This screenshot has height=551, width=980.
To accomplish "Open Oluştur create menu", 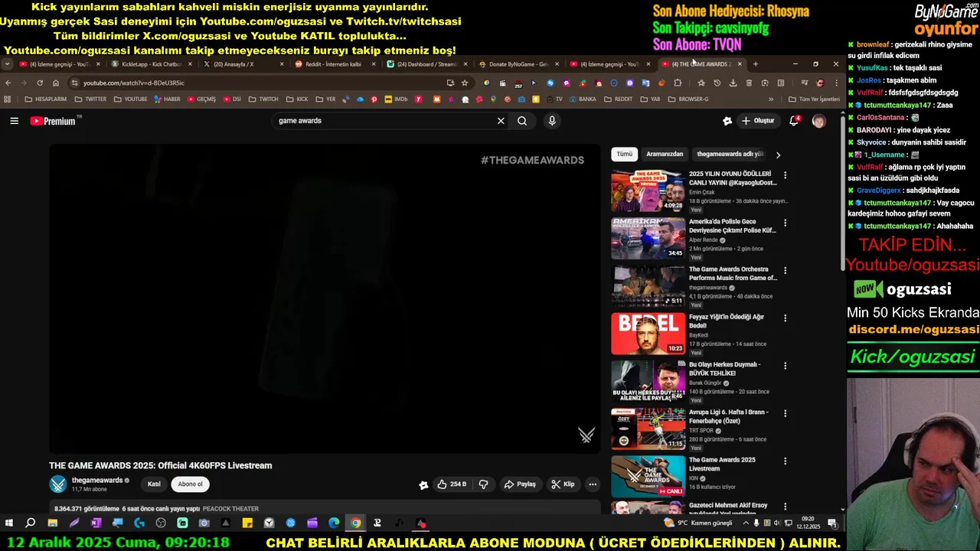I will pos(758,121).
